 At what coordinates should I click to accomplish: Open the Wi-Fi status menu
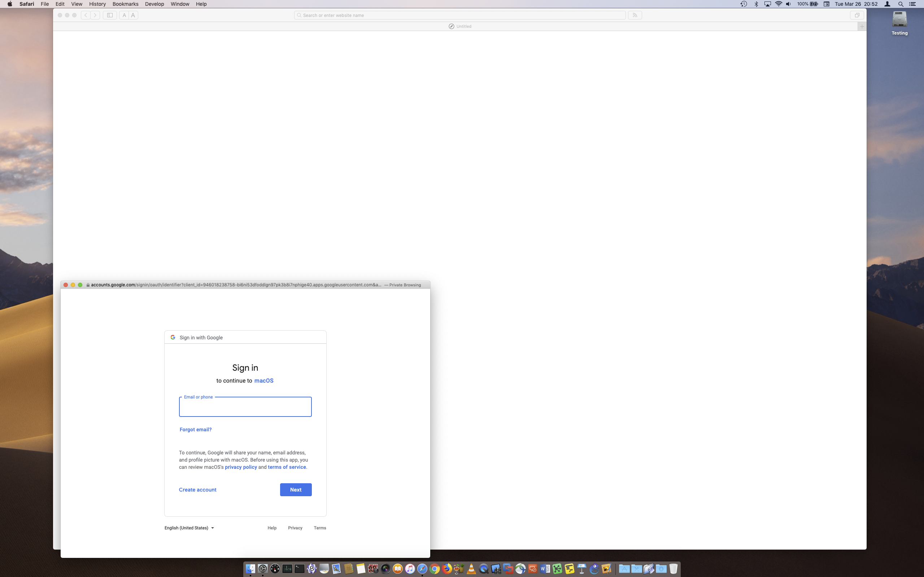pos(778,4)
